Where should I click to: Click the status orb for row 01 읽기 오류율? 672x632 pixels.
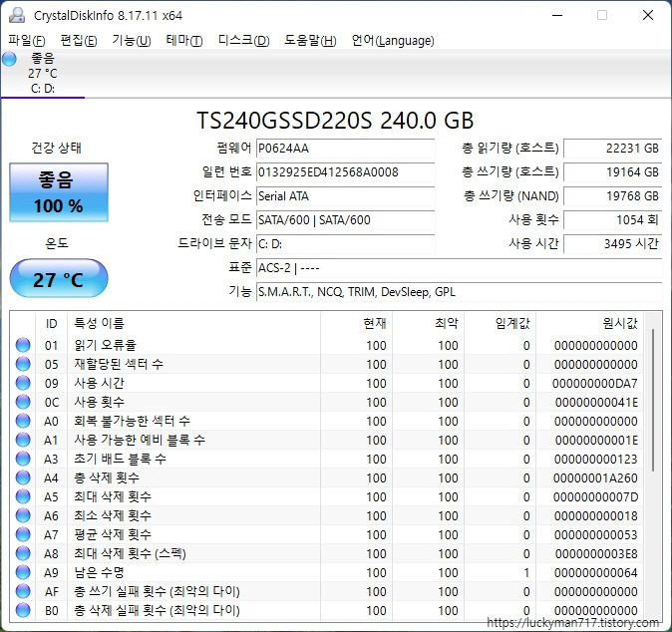tap(23, 345)
